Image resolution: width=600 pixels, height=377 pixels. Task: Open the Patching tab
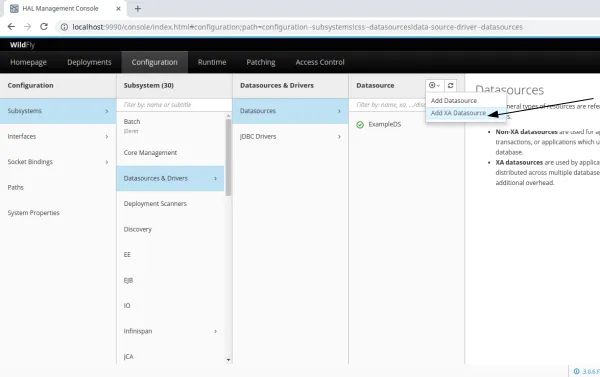(x=261, y=62)
